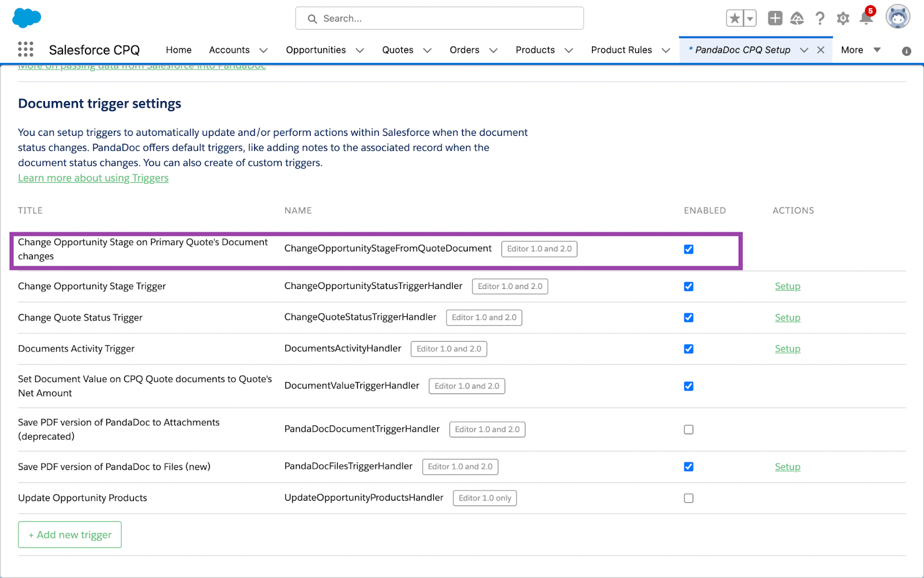924x578 pixels.
Task: Click the Salesforce cloud logo
Action: point(27,18)
